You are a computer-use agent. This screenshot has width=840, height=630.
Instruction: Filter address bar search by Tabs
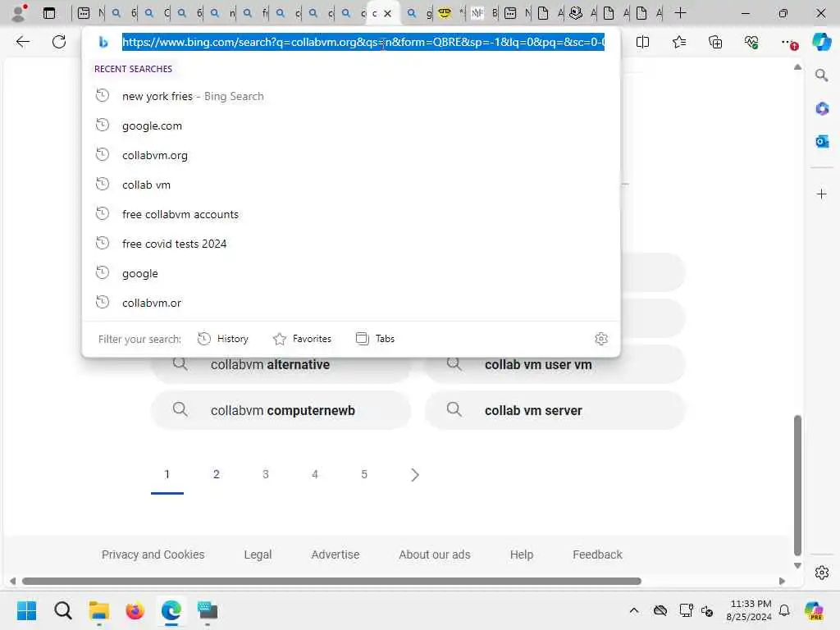[x=375, y=339]
